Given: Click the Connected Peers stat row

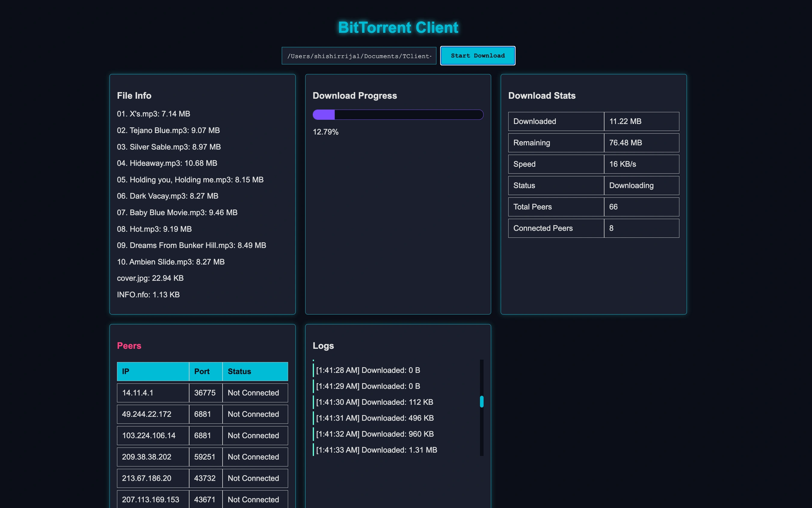Looking at the screenshot, I should tap(593, 228).
